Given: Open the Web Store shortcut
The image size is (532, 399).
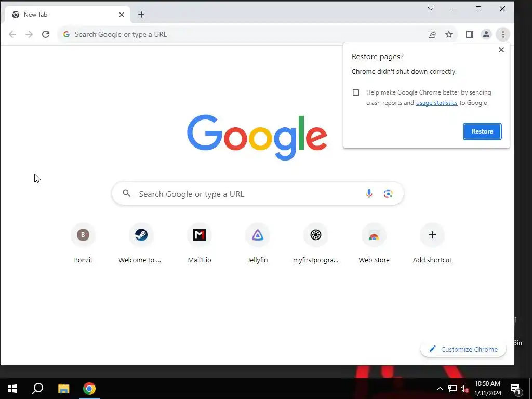Looking at the screenshot, I should pos(374,243).
